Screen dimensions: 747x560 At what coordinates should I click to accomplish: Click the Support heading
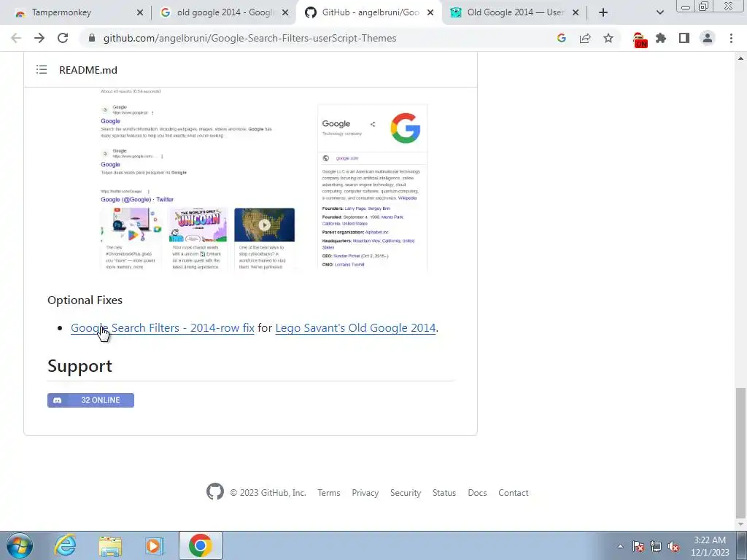click(80, 366)
